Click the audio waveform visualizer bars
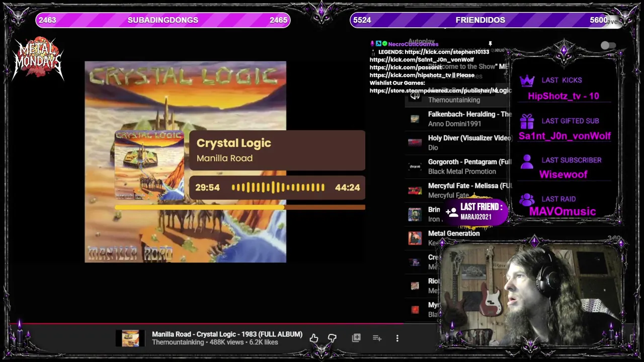Image resolution: width=644 pixels, height=362 pixels. 278,188
